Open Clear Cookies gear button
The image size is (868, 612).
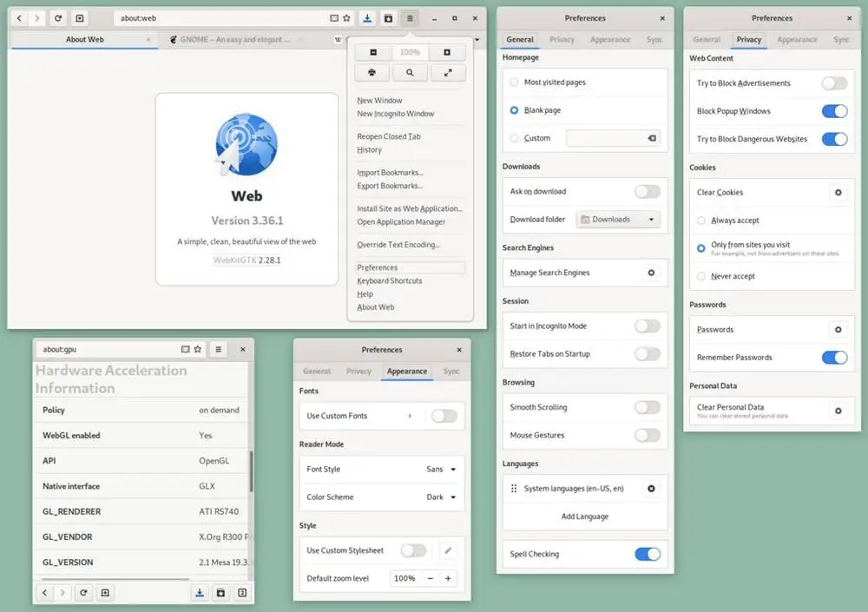pos(838,192)
